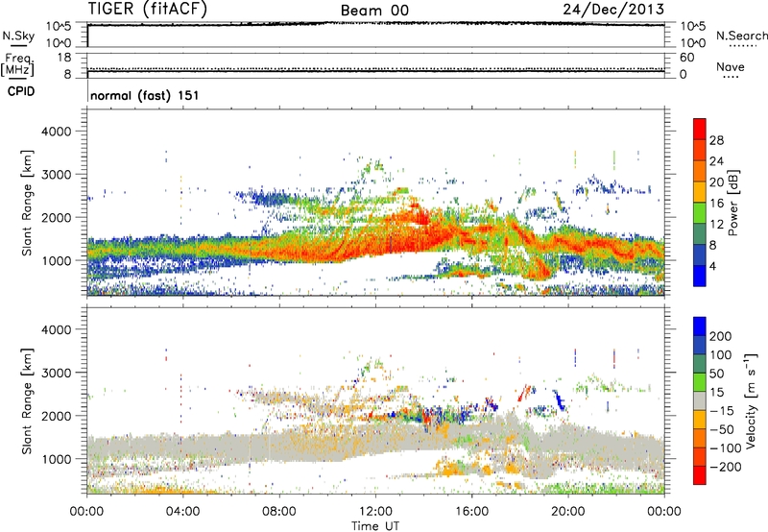Pick the yellow 16–20 dB Power bar segment
768x532 pixels.
point(700,192)
